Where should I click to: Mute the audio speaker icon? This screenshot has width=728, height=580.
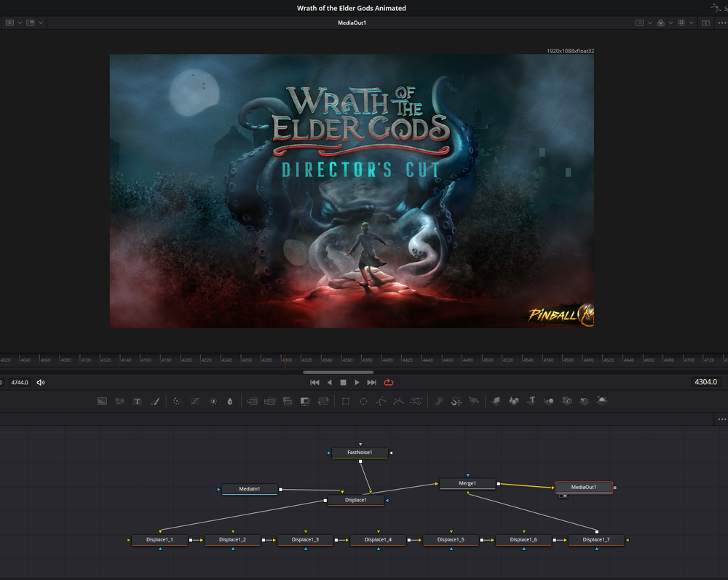pyautogui.click(x=41, y=382)
